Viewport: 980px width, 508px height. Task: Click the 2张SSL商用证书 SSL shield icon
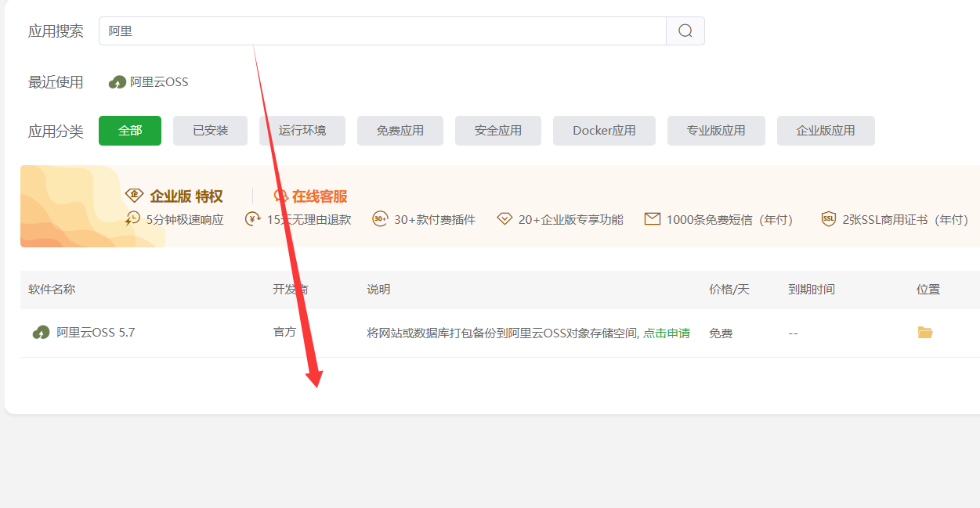pyautogui.click(x=829, y=219)
